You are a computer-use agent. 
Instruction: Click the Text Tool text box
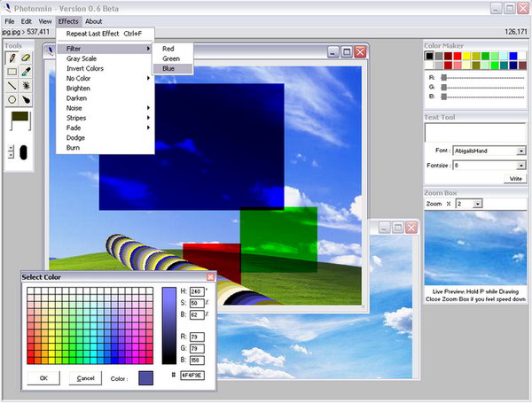pos(475,133)
